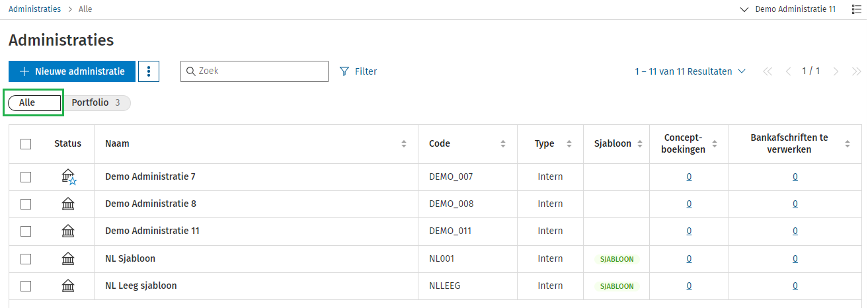
Task: Click the bank icon for NL Sjabloon
Action: coord(67,258)
